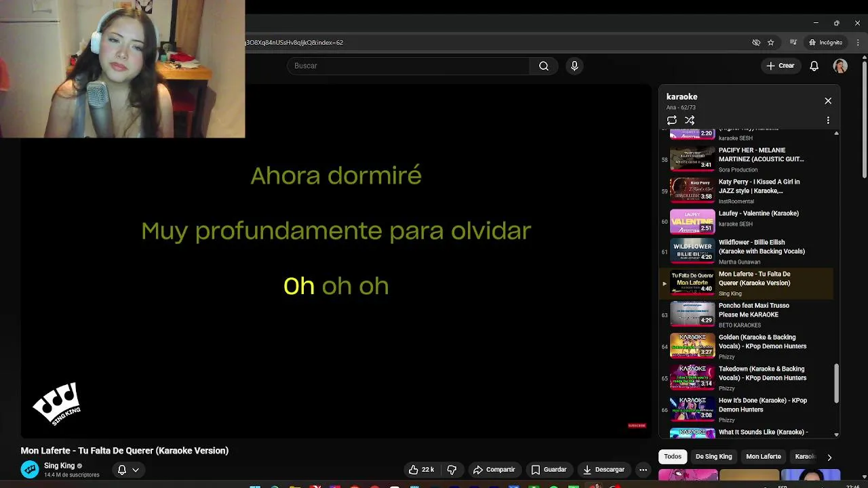
Task: Select the Todos chip
Action: [673, 456]
